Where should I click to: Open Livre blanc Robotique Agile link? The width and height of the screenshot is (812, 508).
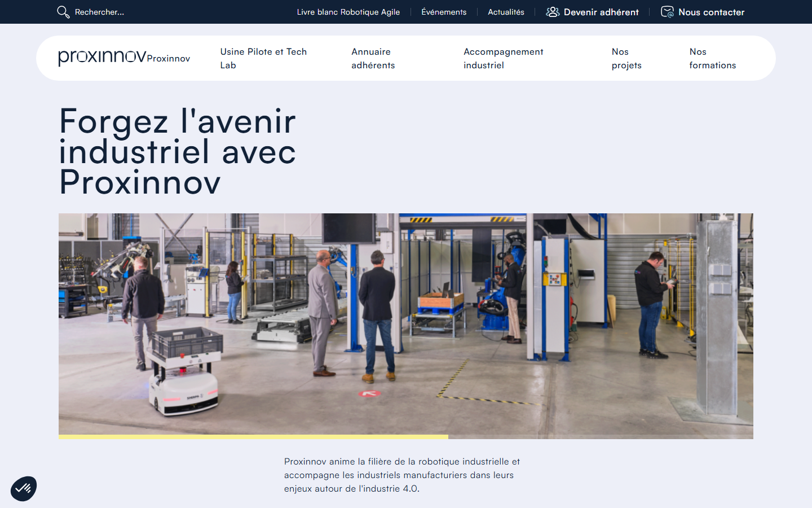[x=348, y=12]
